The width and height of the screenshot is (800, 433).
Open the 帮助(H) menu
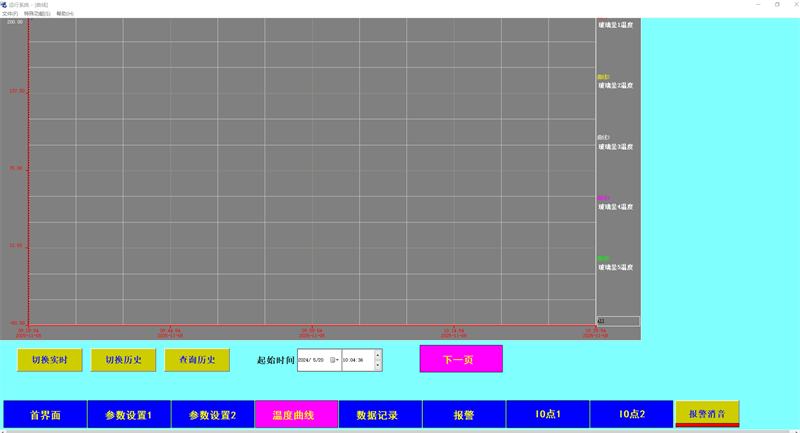[65, 13]
